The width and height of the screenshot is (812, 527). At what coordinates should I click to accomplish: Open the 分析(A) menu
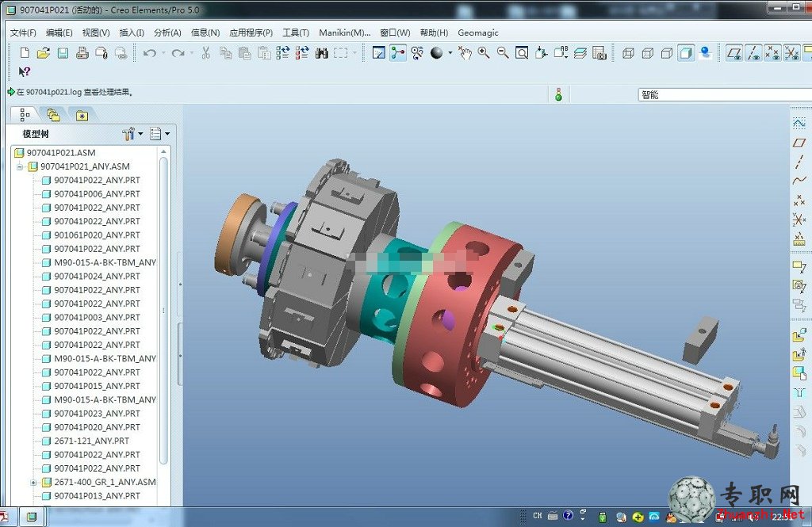(x=167, y=33)
